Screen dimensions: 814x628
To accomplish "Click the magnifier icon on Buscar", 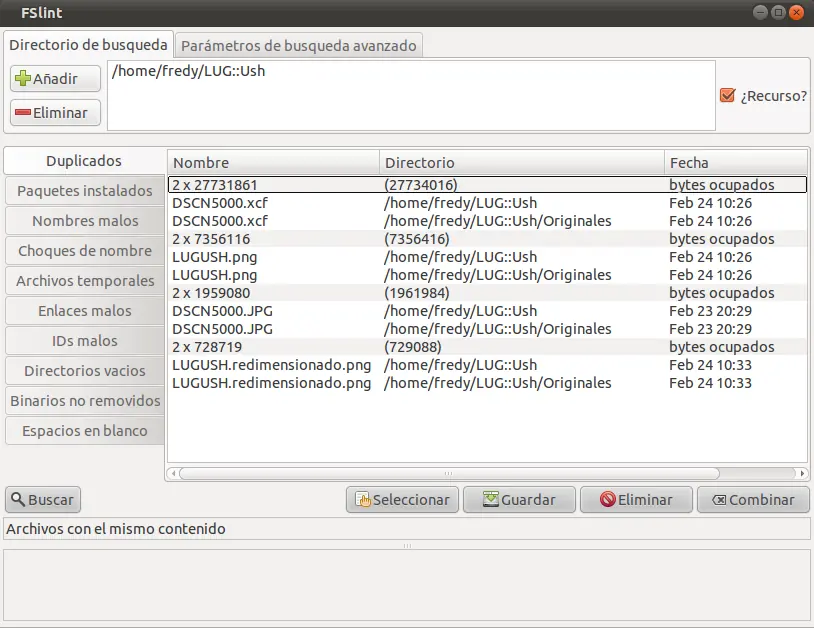I will pos(18,499).
